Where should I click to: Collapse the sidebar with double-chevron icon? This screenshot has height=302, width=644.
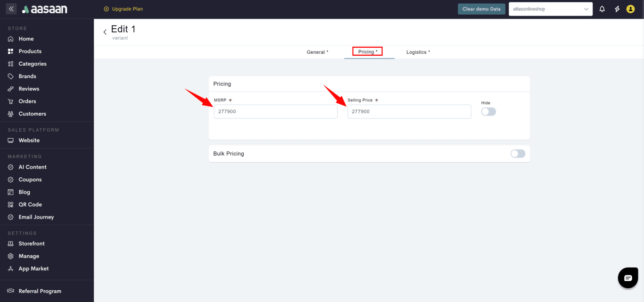pos(11,9)
